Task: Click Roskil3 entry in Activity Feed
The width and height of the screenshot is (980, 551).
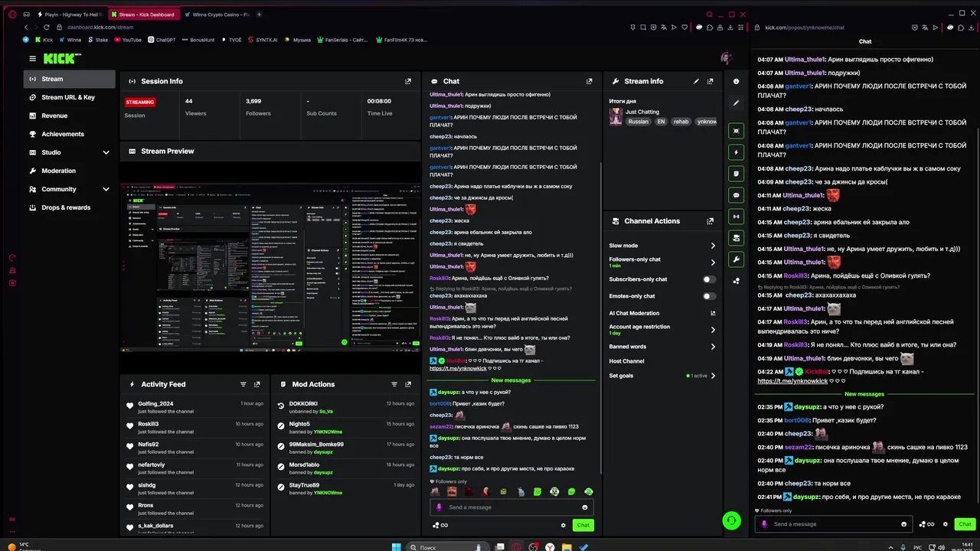Action: [x=195, y=427]
